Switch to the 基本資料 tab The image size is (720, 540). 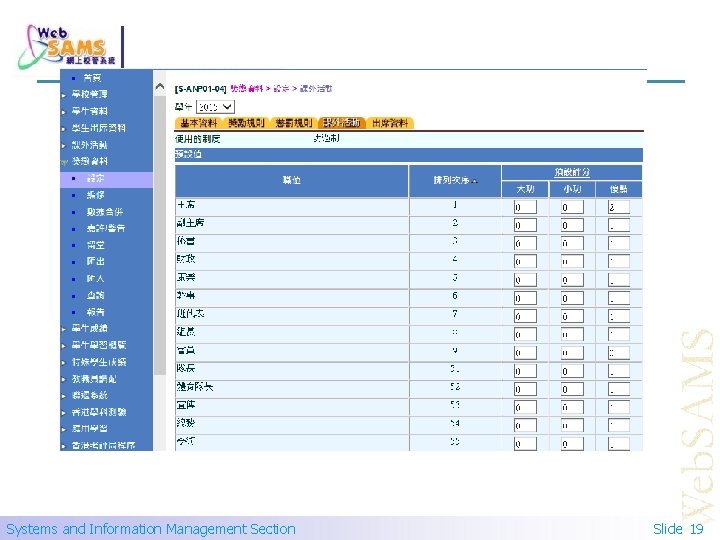199,123
